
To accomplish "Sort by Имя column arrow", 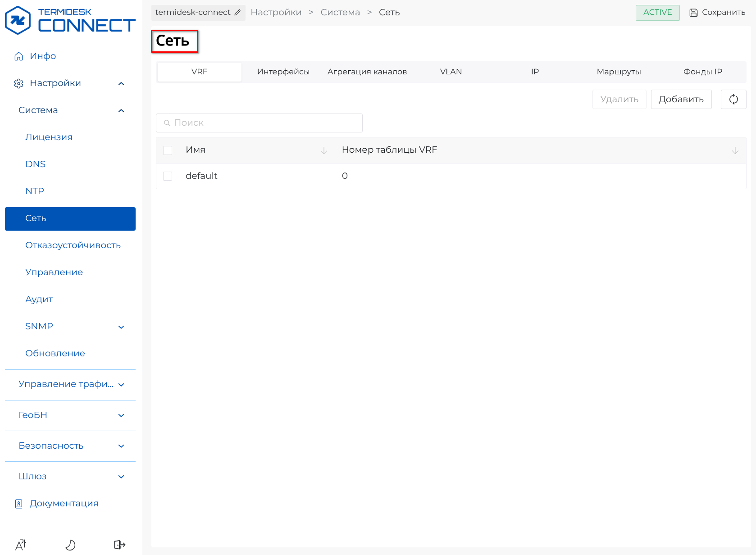I will pyautogui.click(x=323, y=150).
